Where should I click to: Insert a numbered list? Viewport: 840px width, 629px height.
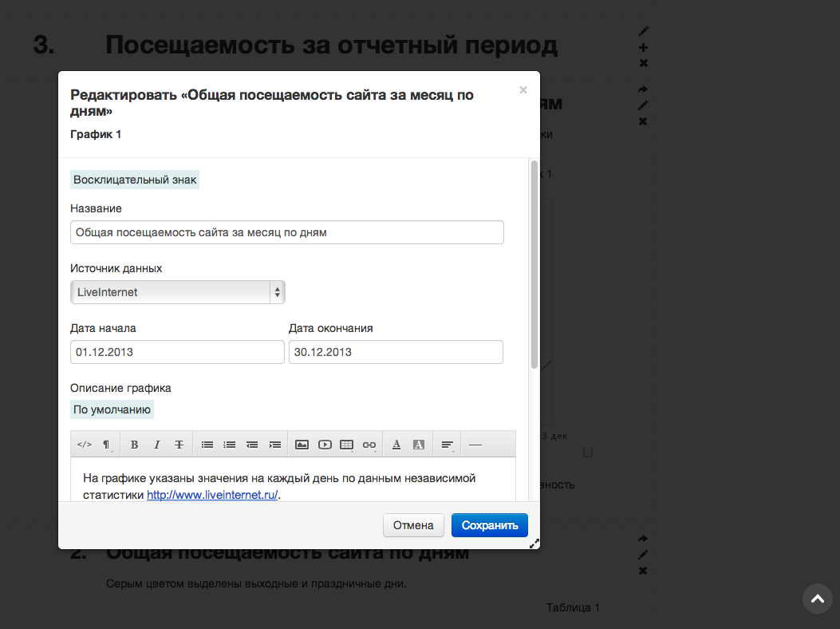click(x=230, y=445)
